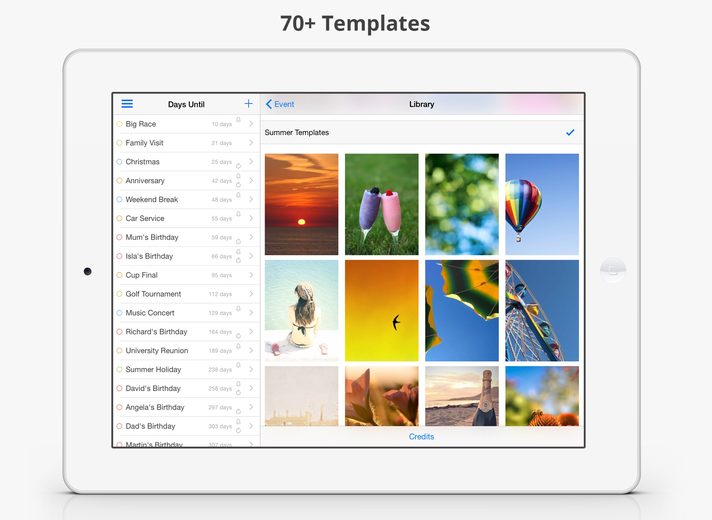
Task: Click the Mum's Birthday repeat icon
Action: tap(238, 241)
